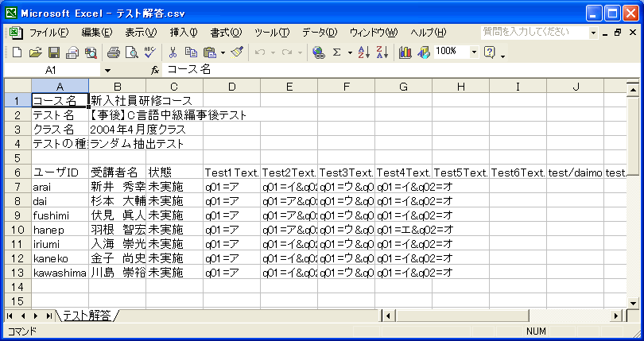Open the 編集(E) menu

[x=96, y=33]
